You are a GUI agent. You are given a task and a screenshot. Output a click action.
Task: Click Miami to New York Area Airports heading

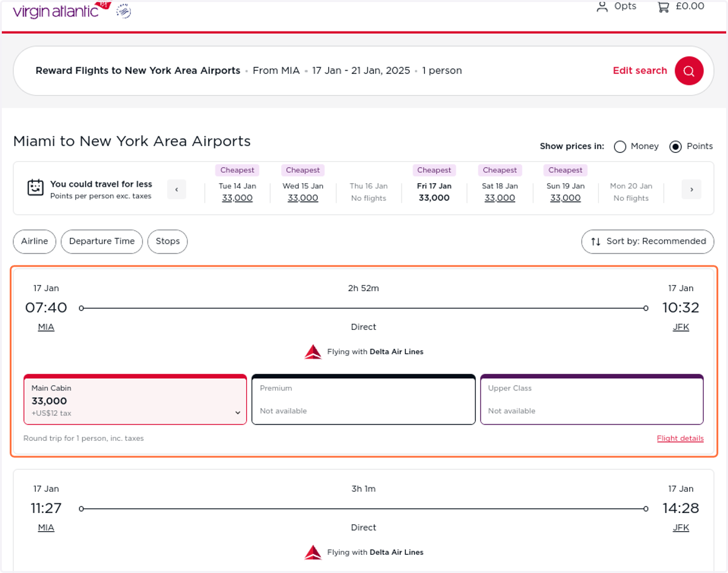[x=132, y=141]
